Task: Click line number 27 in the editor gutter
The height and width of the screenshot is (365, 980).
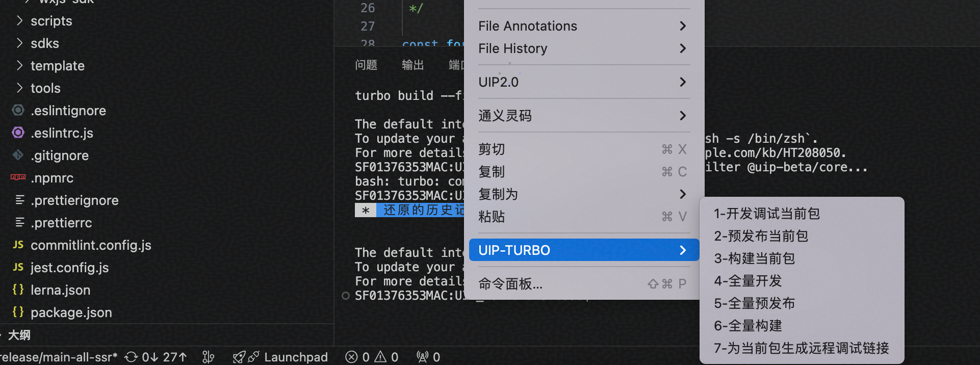Action: [x=368, y=26]
